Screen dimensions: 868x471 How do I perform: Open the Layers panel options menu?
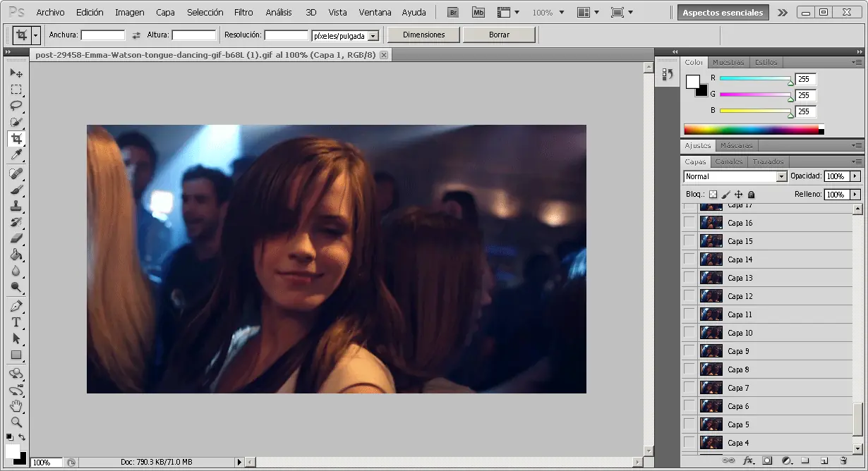857,161
